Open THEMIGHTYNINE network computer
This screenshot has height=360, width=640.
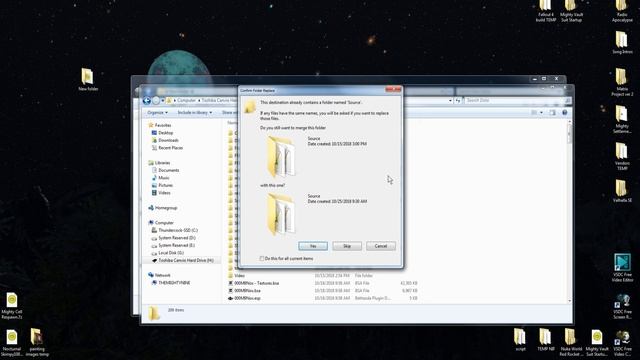174,283
